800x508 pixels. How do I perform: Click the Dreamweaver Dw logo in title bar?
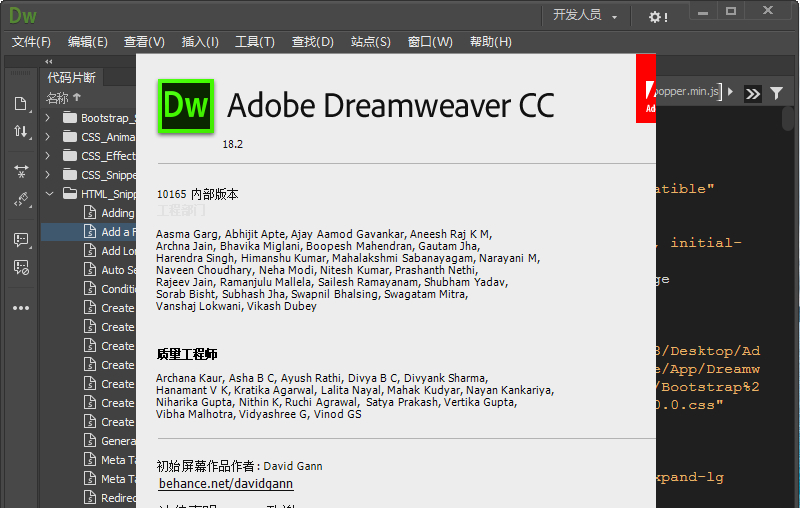pyautogui.click(x=23, y=16)
